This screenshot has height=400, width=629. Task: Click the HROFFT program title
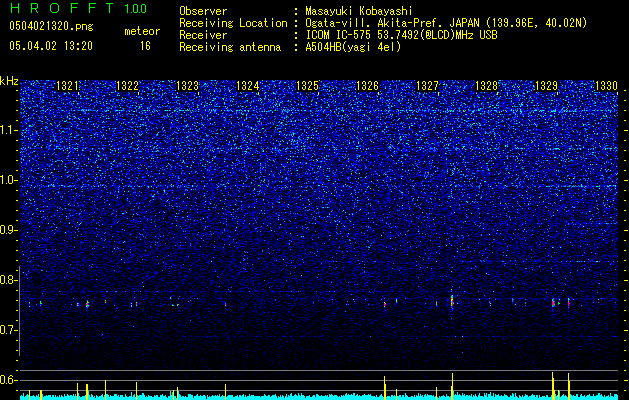coord(61,8)
